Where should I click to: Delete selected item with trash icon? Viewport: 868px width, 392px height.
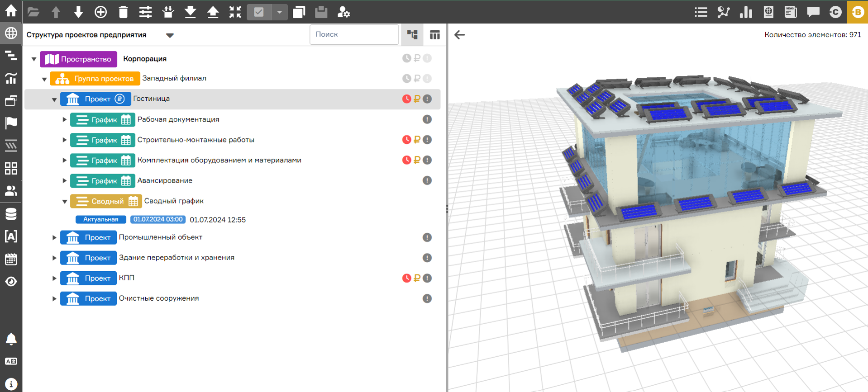[123, 12]
